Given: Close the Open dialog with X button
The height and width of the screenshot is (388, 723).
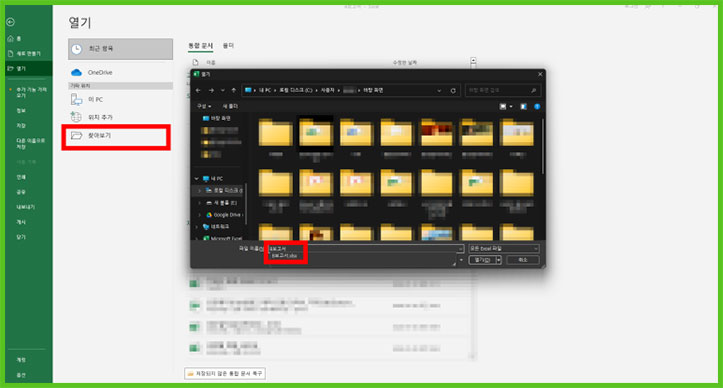Looking at the screenshot, I should pos(540,74).
